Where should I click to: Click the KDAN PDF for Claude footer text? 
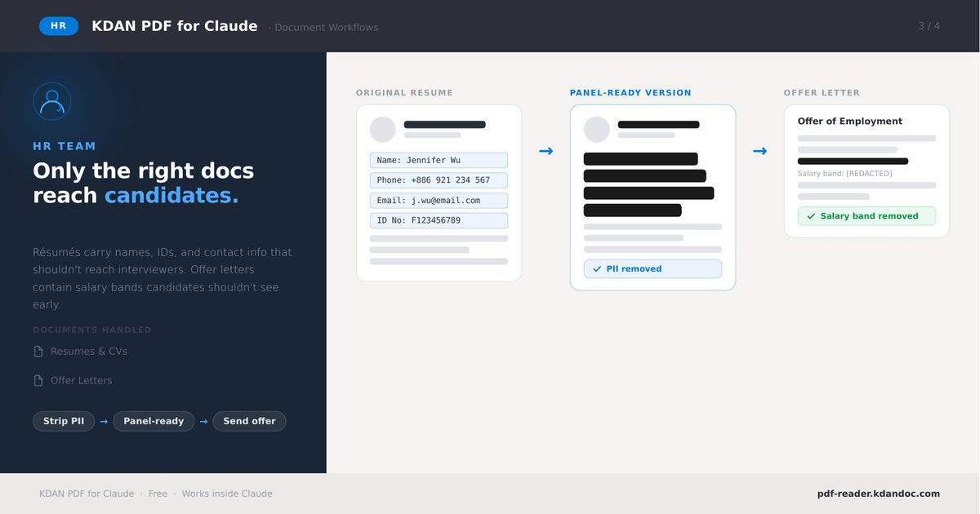pyautogui.click(x=87, y=494)
